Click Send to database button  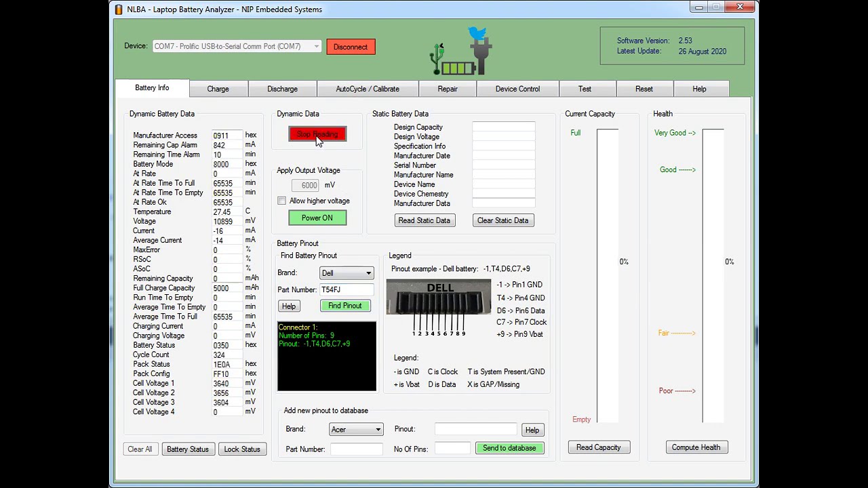point(509,448)
